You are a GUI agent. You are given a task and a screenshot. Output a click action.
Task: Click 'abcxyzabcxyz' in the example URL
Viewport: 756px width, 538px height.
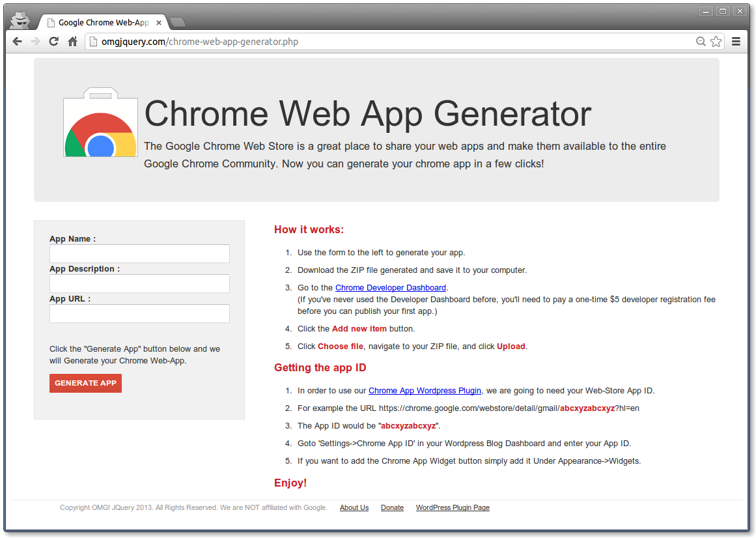click(587, 408)
